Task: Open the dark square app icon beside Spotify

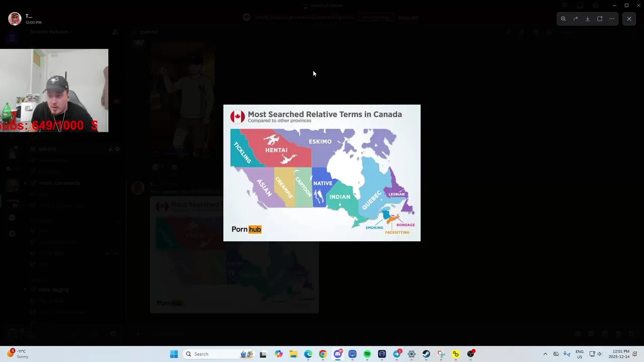Action: pyautogui.click(x=382, y=354)
